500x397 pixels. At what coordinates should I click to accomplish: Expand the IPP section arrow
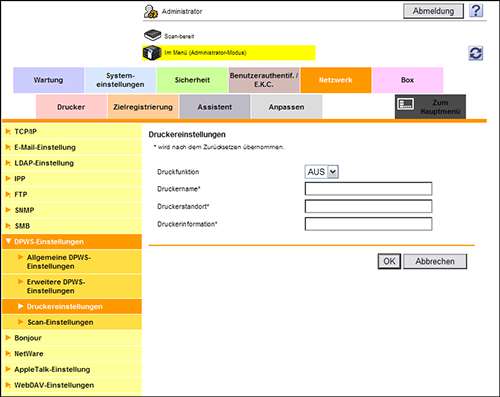pos(8,179)
